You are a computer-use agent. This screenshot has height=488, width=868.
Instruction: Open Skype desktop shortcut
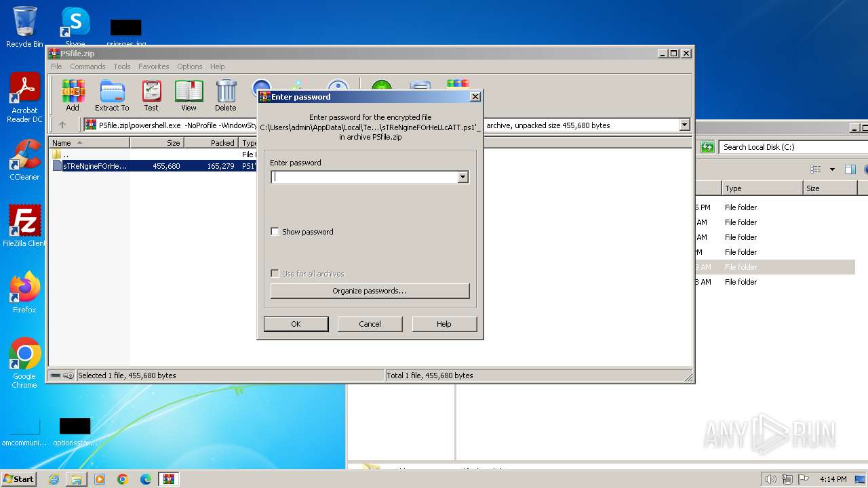[75, 26]
